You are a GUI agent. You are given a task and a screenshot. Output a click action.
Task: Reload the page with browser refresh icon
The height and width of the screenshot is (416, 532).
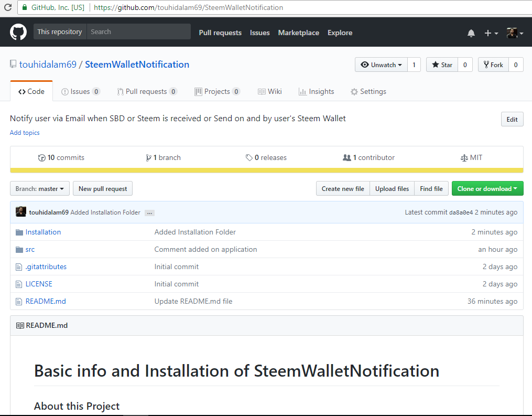tap(8, 7)
